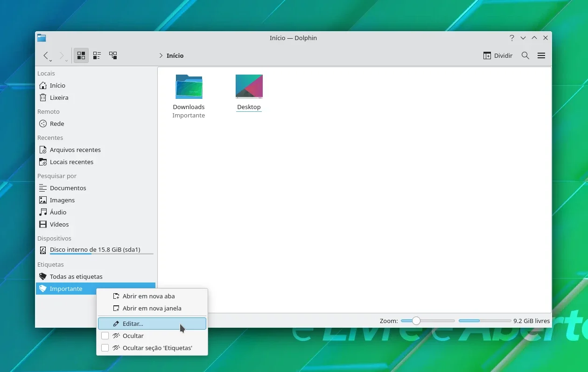Open Início in the places panel

pyautogui.click(x=96, y=85)
